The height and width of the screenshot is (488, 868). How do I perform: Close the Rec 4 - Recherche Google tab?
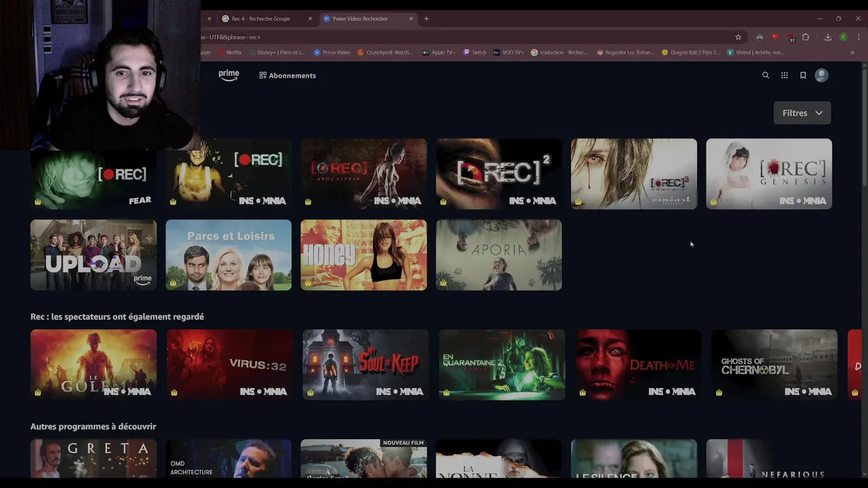pyautogui.click(x=310, y=18)
